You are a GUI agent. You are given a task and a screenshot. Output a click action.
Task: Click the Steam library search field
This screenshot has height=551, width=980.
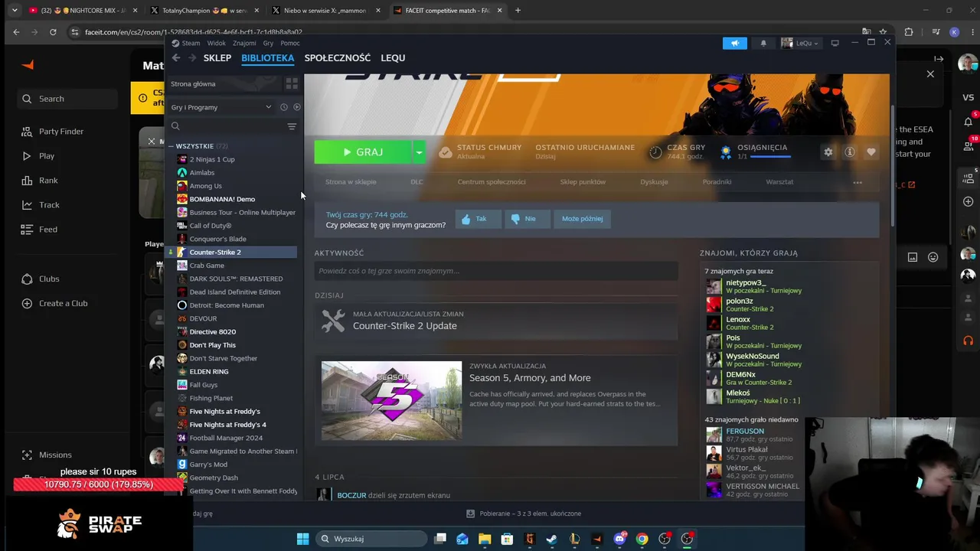click(x=227, y=126)
